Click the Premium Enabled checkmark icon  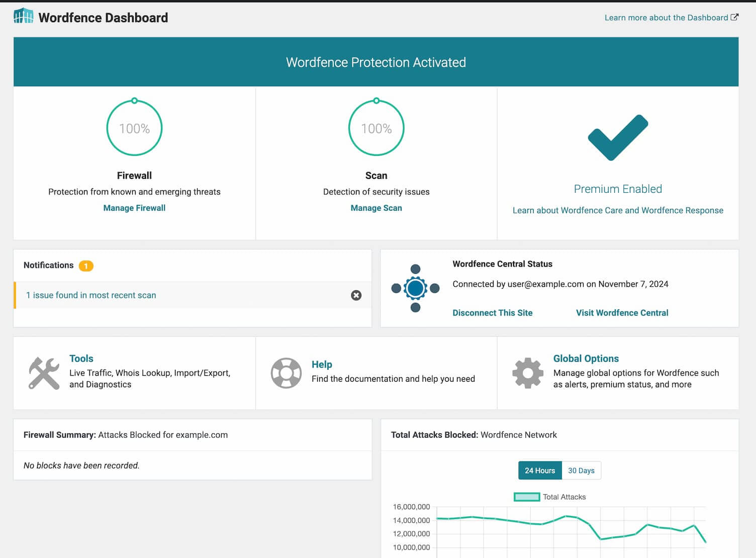(617, 136)
